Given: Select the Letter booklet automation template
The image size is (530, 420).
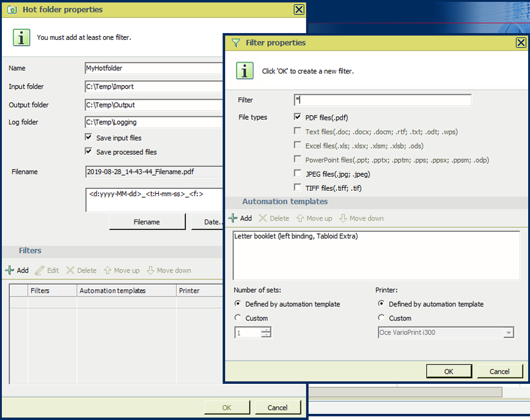Looking at the screenshot, I should 296,237.
